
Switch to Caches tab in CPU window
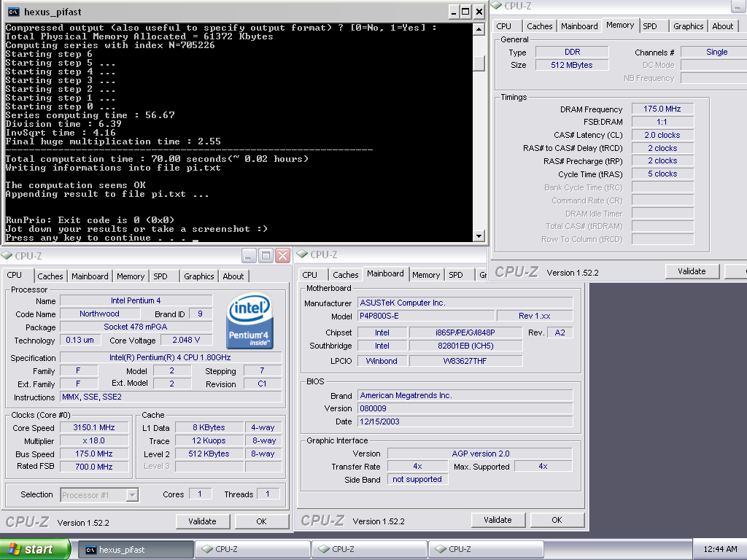pyautogui.click(x=50, y=276)
